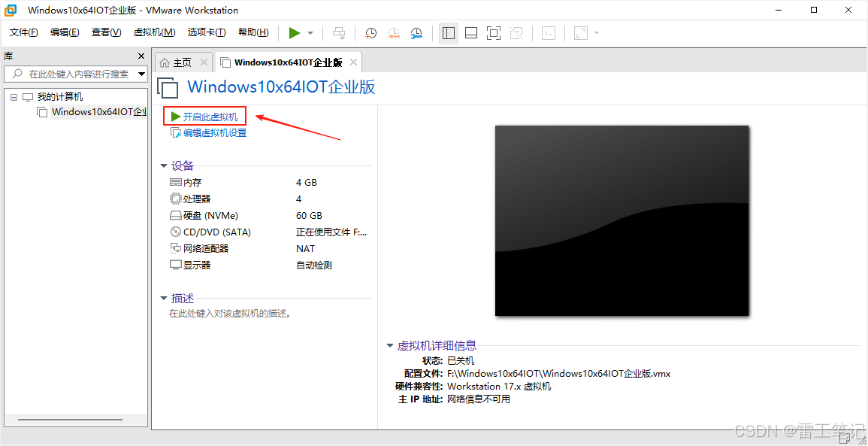Open the 文件(F) menu
Screen dimensions: 868x446
coord(24,32)
